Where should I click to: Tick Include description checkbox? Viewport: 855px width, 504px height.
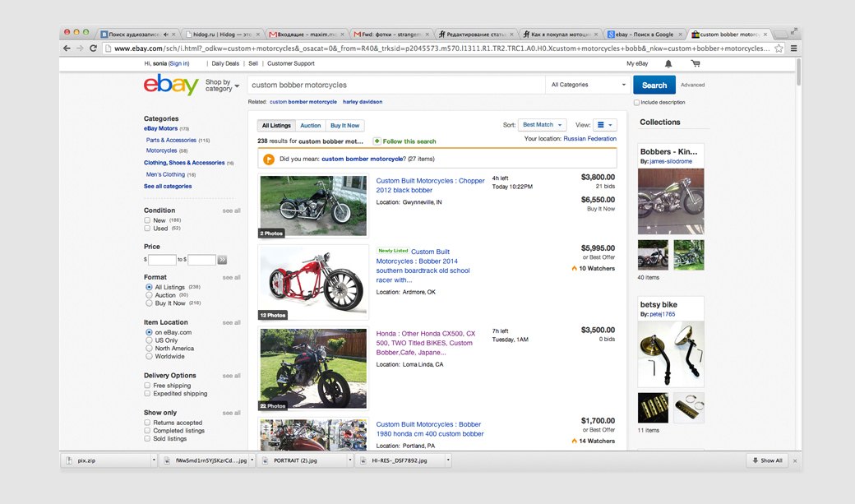click(x=636, y=103)
